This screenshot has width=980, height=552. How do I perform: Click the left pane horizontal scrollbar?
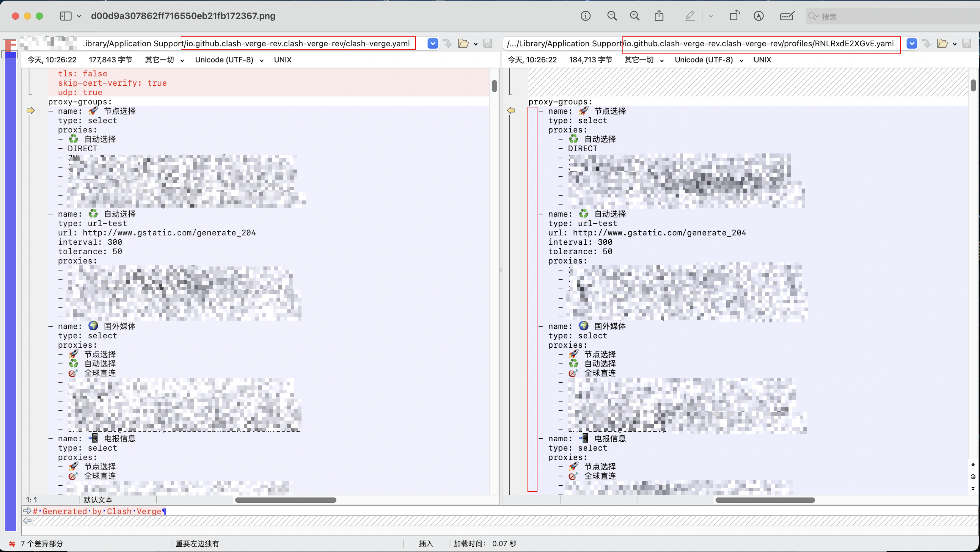point(285,500)
